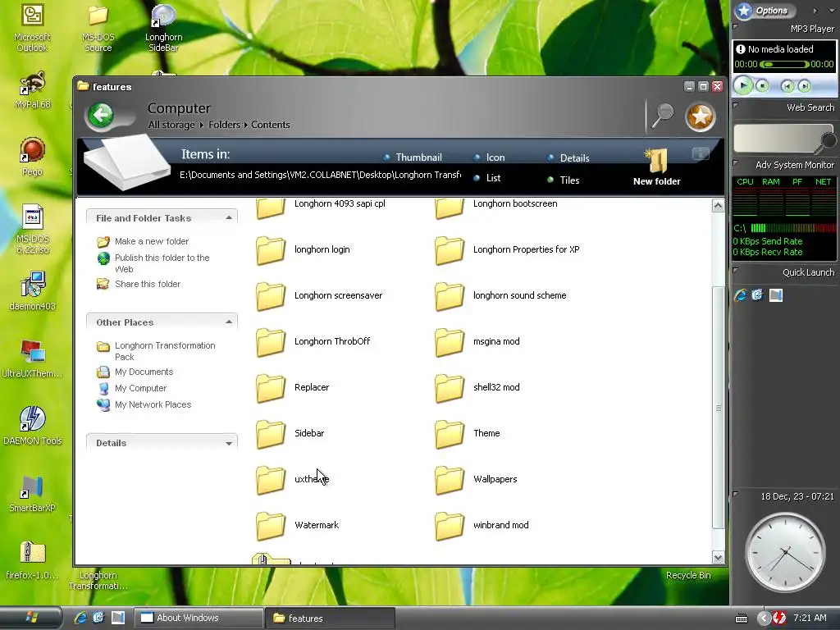840x630 pixels.
Task: Open the Longhorn screensaver folder
Action: click(319, 295)
